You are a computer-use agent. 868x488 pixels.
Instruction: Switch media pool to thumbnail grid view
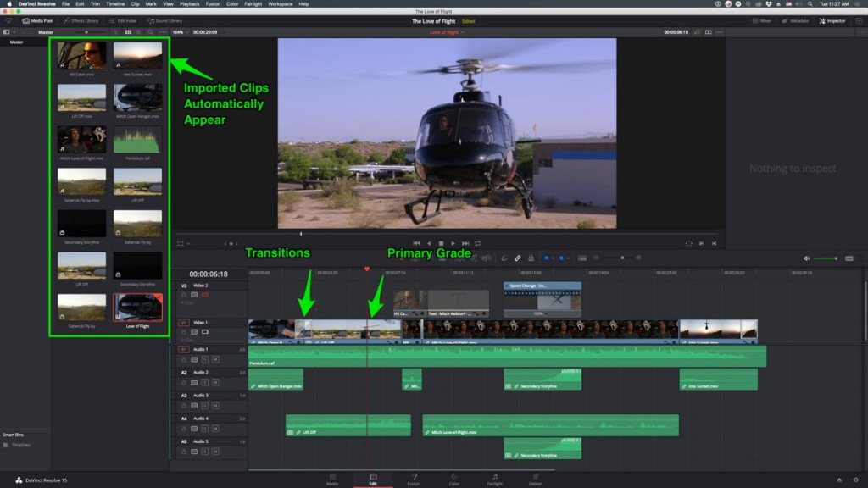coord(129,32)
